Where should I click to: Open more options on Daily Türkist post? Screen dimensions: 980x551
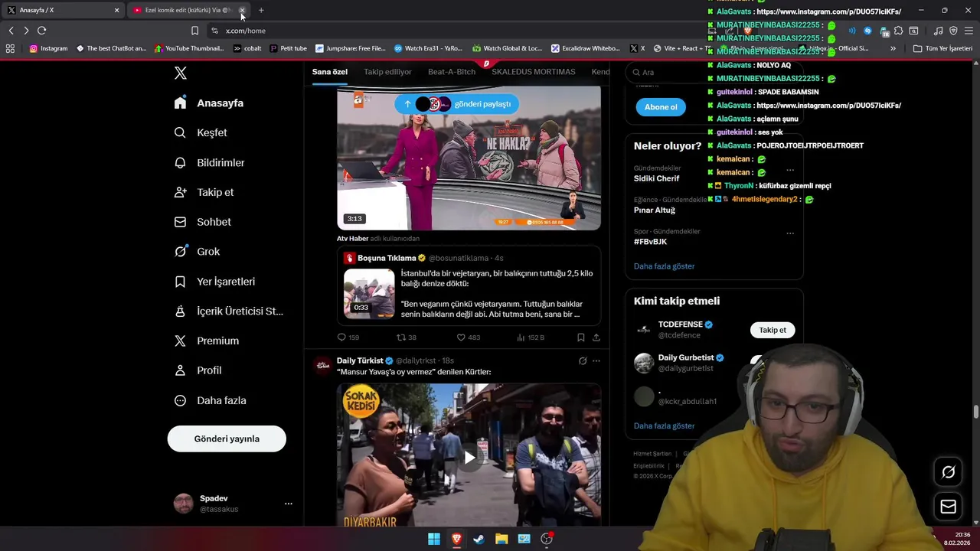596,360
